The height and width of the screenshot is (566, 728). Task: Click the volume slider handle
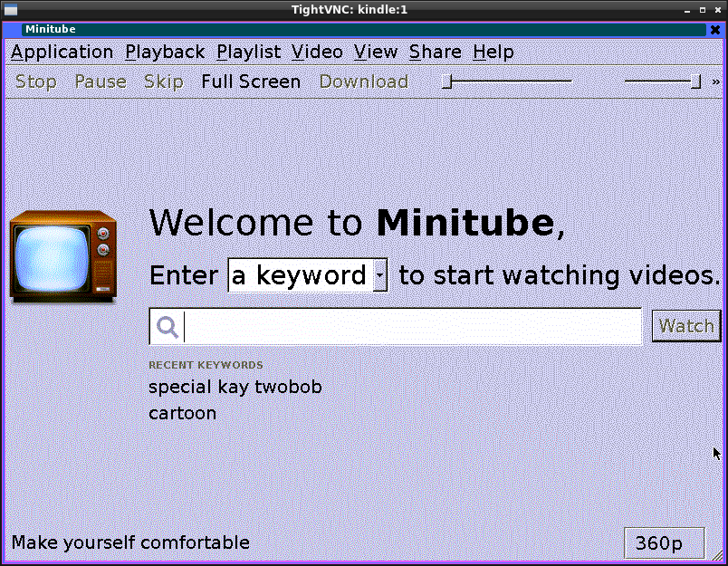[x=695, y=82]
